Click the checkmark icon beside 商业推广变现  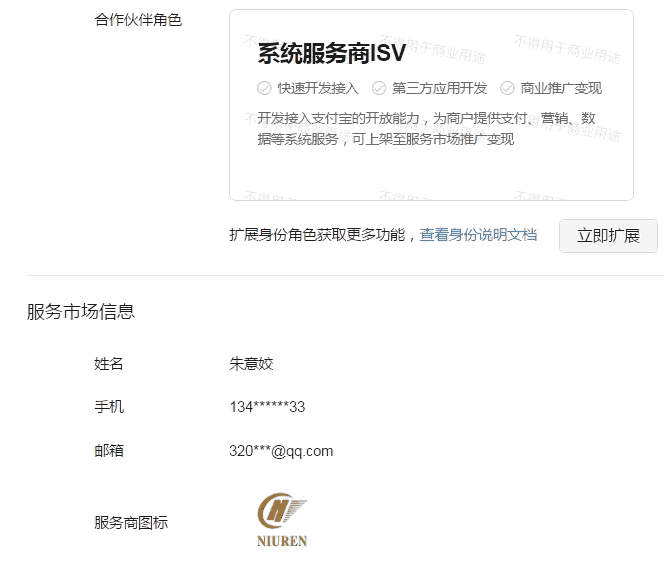(507, 88)
